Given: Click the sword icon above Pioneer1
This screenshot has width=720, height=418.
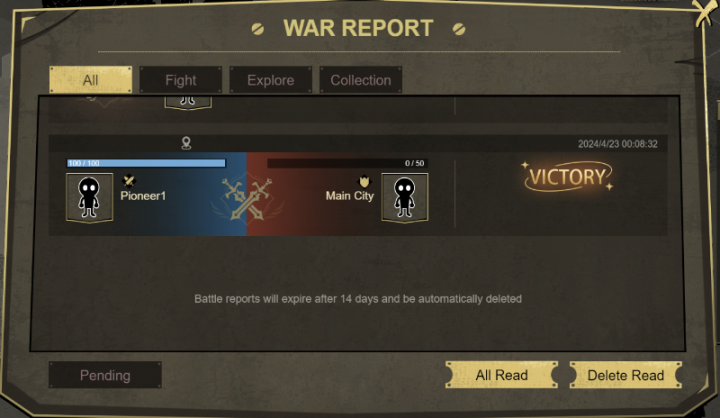Looking at the screenshot, I should tap(129, 181).
